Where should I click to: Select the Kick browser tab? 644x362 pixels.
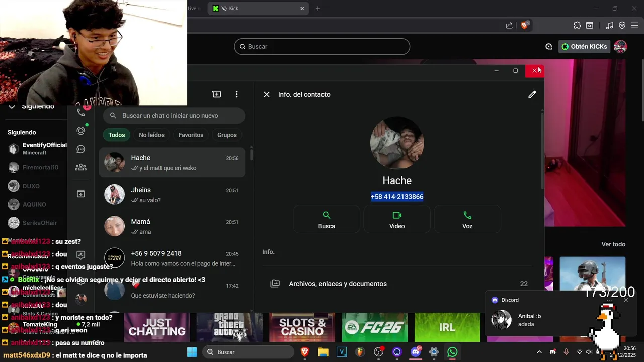tap(258, 8)
